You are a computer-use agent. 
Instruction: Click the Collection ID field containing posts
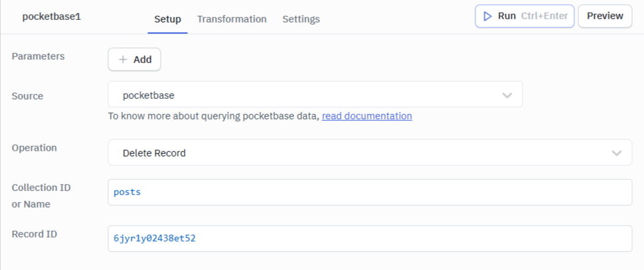click(369, 192)
